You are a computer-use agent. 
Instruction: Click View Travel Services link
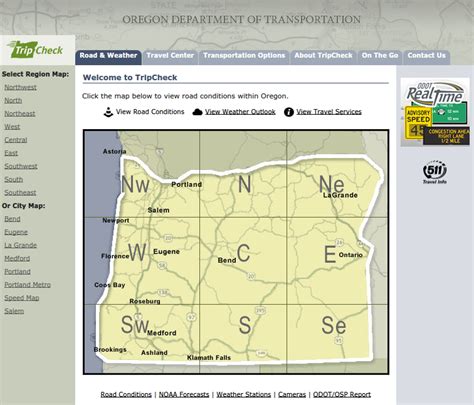329,112
